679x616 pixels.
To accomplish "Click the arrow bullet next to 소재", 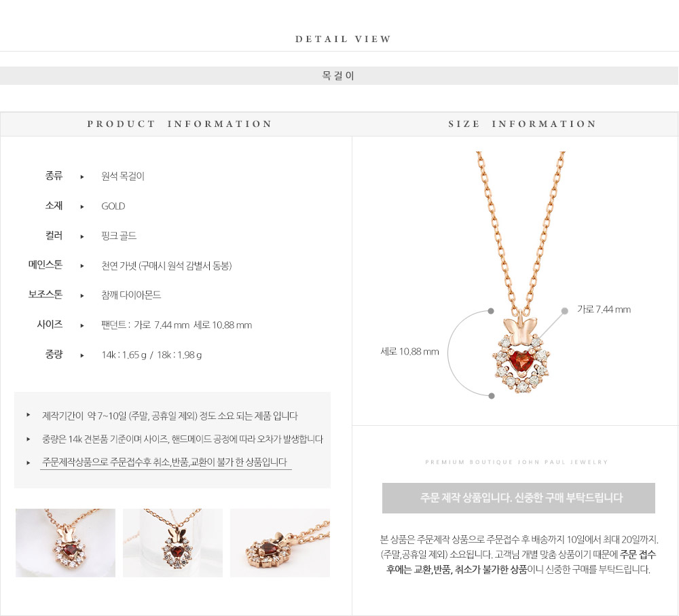I will click(82, 206).
